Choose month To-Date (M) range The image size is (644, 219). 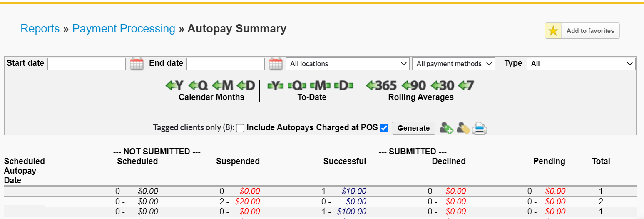click(320, 85)
